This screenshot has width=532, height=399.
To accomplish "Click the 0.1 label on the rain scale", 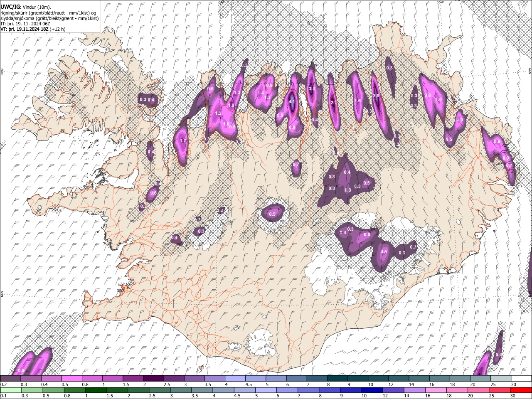I will click(4, 396).
